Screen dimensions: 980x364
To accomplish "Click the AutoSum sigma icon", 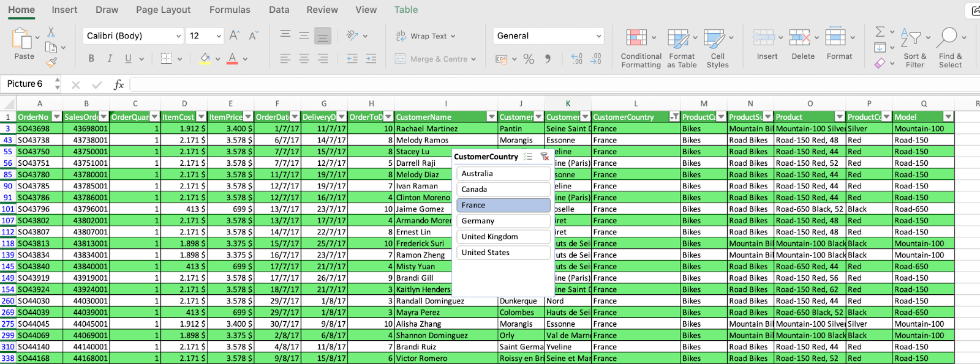I will (x=880, y=32).
